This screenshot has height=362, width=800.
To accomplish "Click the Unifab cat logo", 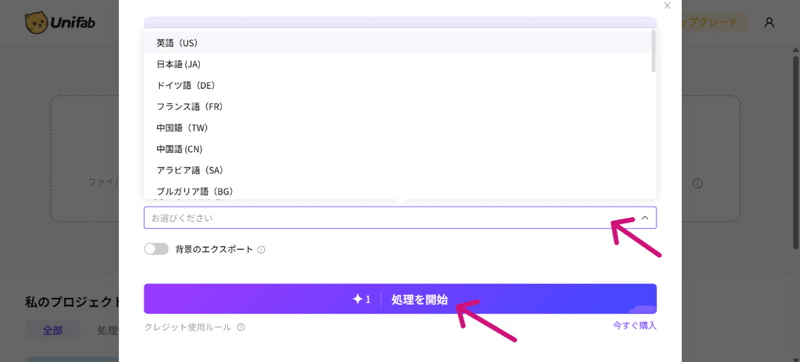I will click(x=60, y=22).
